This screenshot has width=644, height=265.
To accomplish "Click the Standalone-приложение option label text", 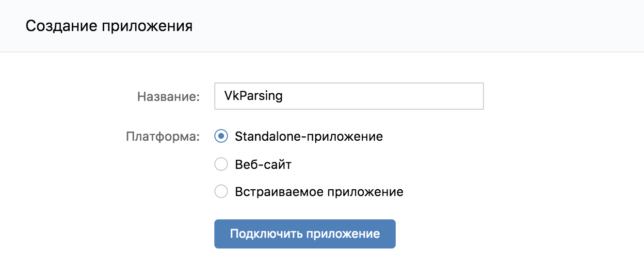I will tap(309, 137).
